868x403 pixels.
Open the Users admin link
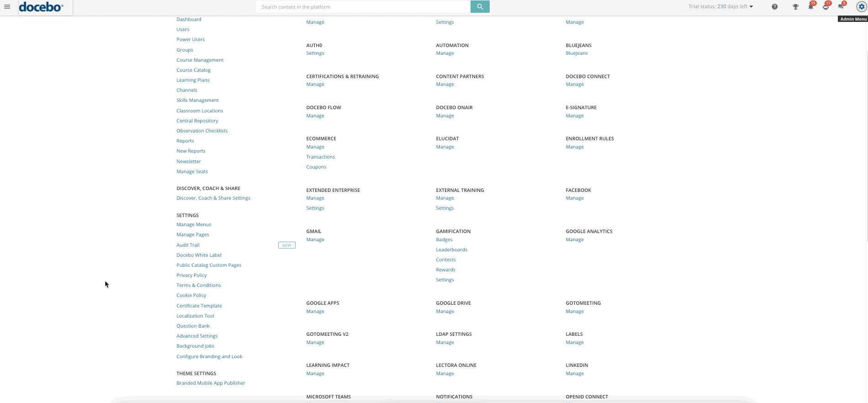[183, 29]
